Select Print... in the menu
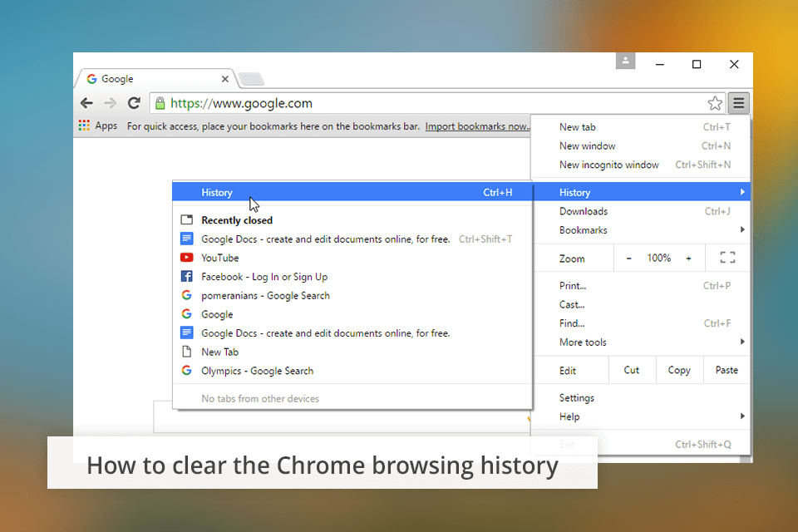 [641, 286]
